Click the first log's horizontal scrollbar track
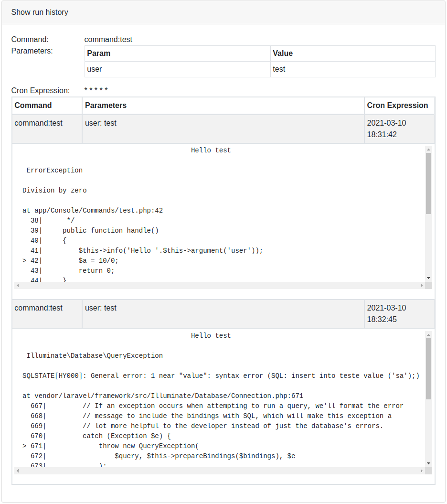The image size is (447, 504). click(x=220, y=285)
